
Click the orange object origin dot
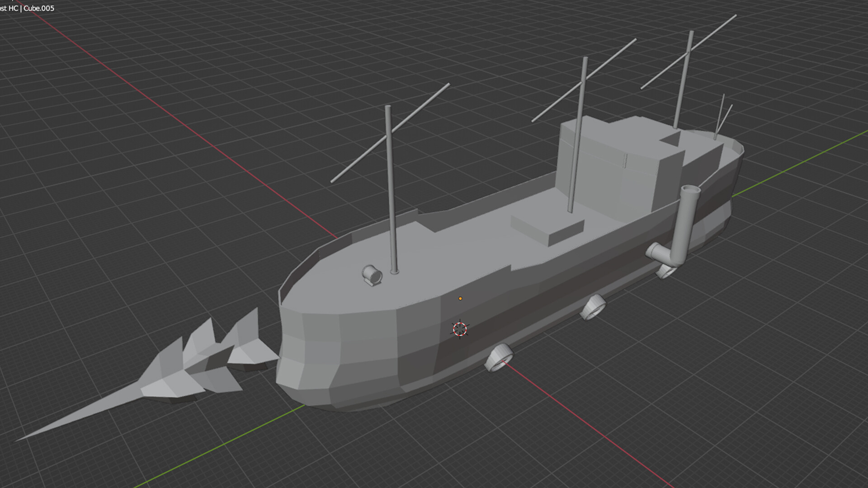coord(460,299)
